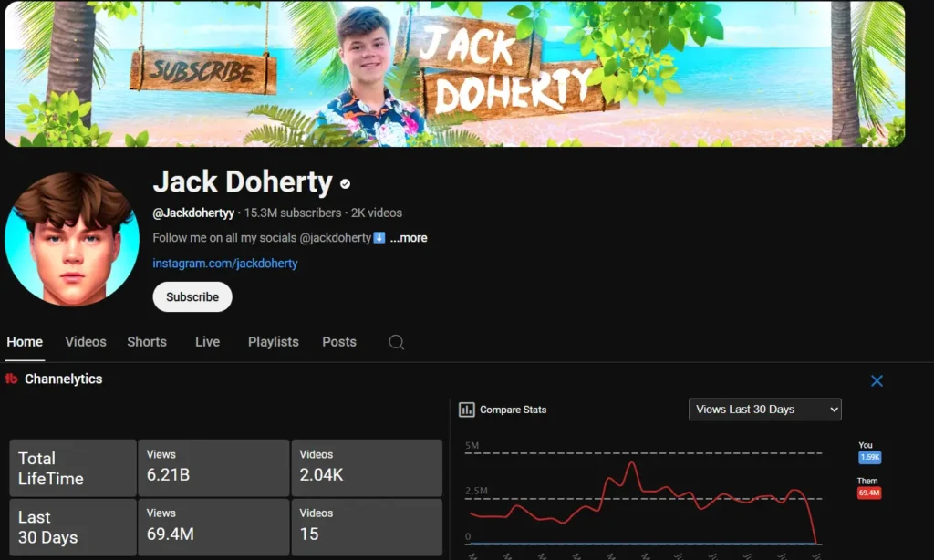The image size is (934, 560).
Task: Click the channel banner image
Action: click(454, 73)
